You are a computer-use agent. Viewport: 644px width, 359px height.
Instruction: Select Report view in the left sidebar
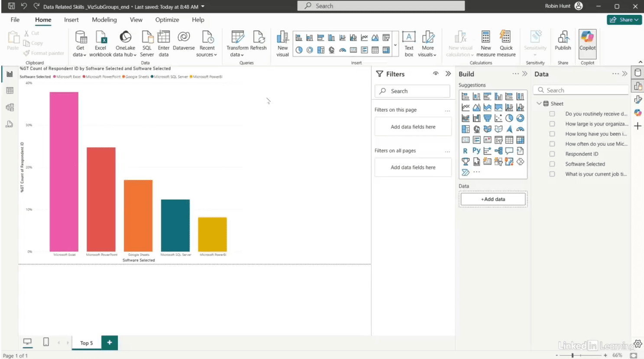[10, 74]
